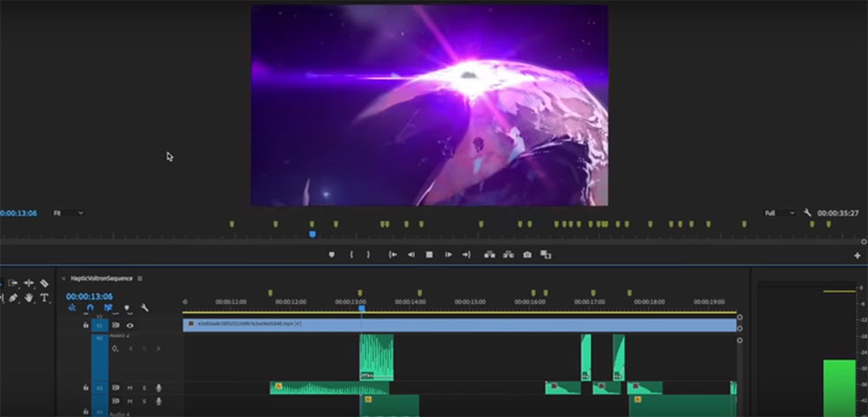Click the blue playhead in Program Monitor
This screenshot has width=868, height=417.
[x=312, y=233]
